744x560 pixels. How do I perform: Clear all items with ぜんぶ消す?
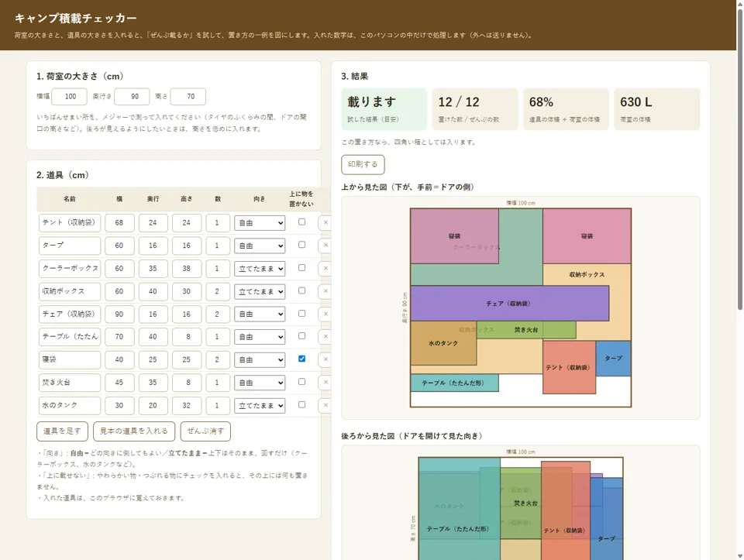click(205, 431)
